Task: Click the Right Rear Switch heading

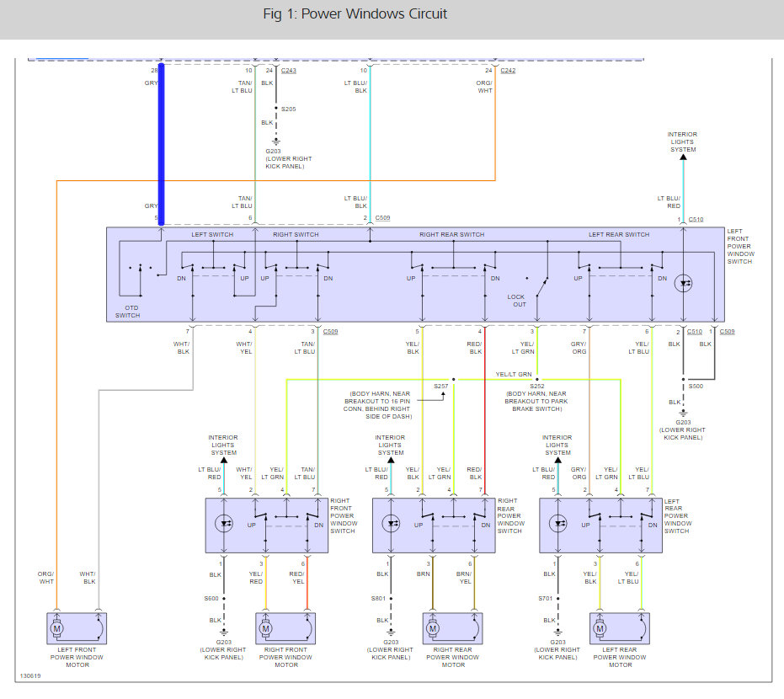Action: click(451, 234)
